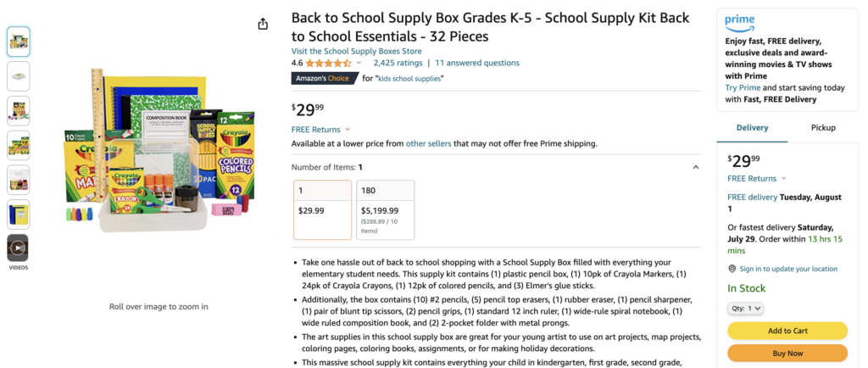The image size is (868, 368).
Task: Select the first product thumbnail
Action: click(x=19, y=42)
